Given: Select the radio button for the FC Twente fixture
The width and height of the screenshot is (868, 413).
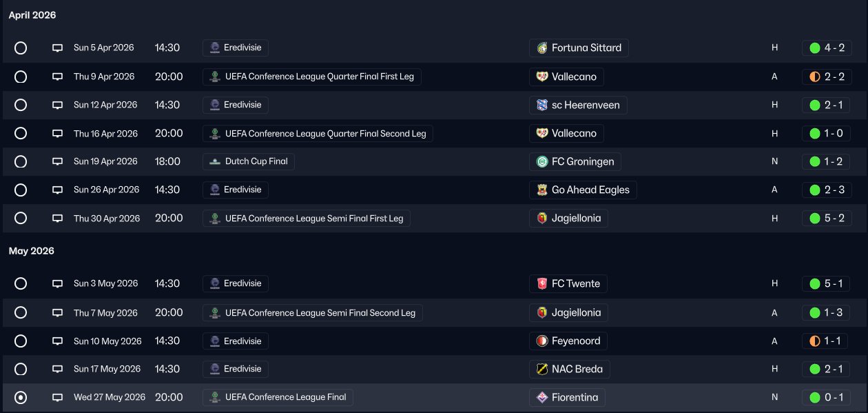Looking at the screenshot, I should click(x=21, y=284).
